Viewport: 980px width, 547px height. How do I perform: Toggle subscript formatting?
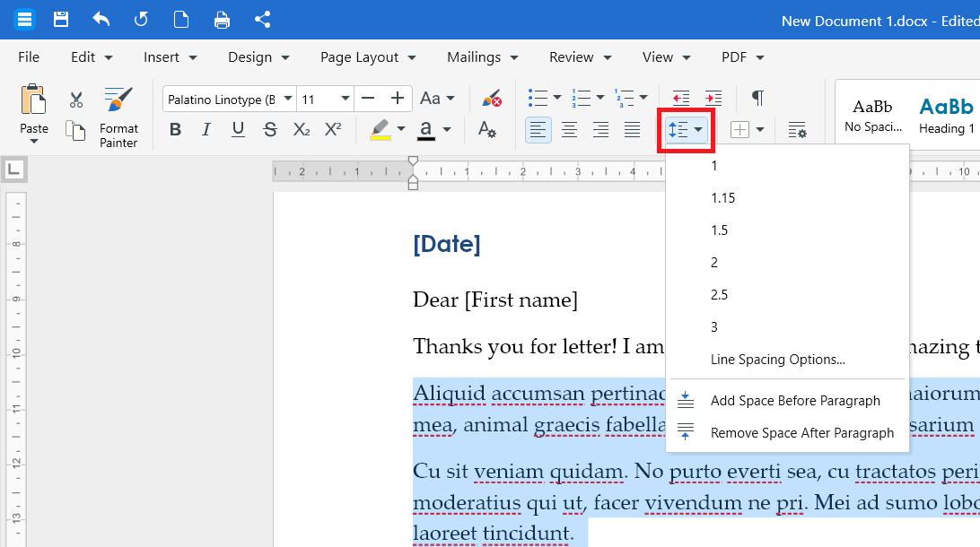click(302, 130)
